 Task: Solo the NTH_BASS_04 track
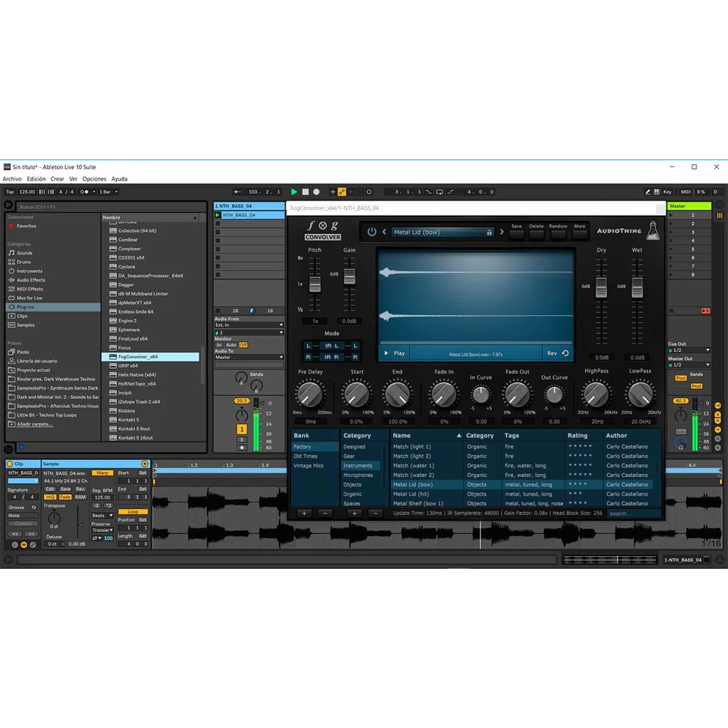[x=242, y=439]
